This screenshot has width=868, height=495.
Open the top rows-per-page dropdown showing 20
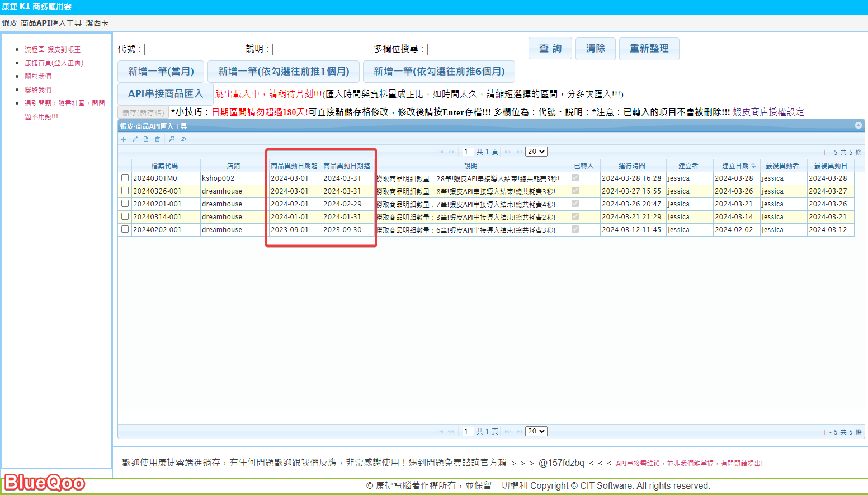[x=536, y=152]
